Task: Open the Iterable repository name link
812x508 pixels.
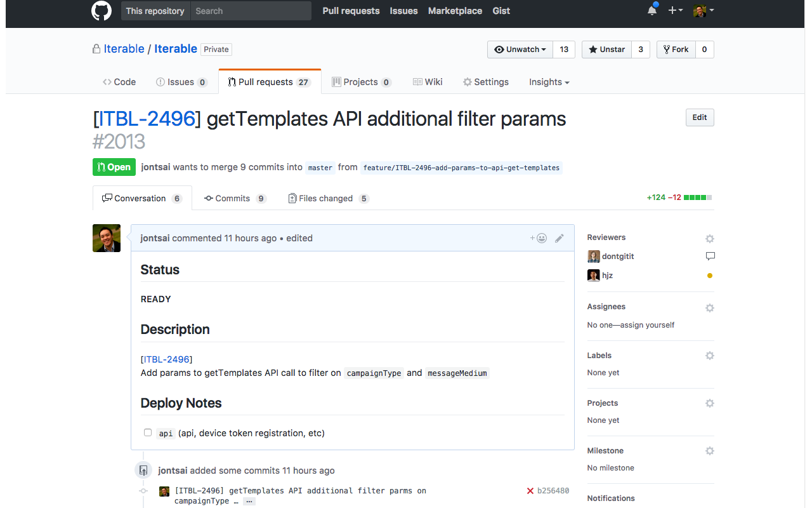Action: click(x=176, y=49)
